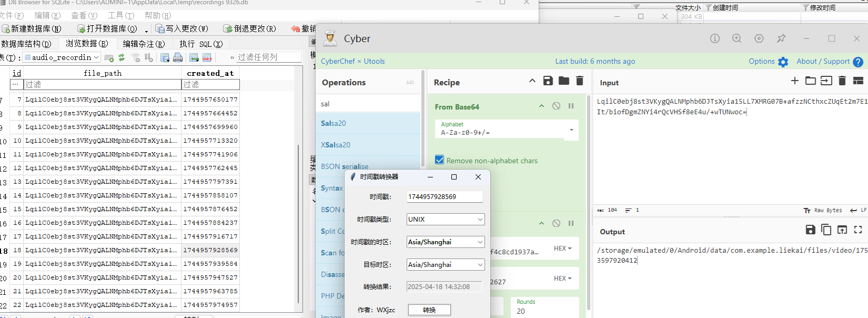Click the sort order icon in DB Browser
The height and width of the screenshot is (318, 868).
148,57
